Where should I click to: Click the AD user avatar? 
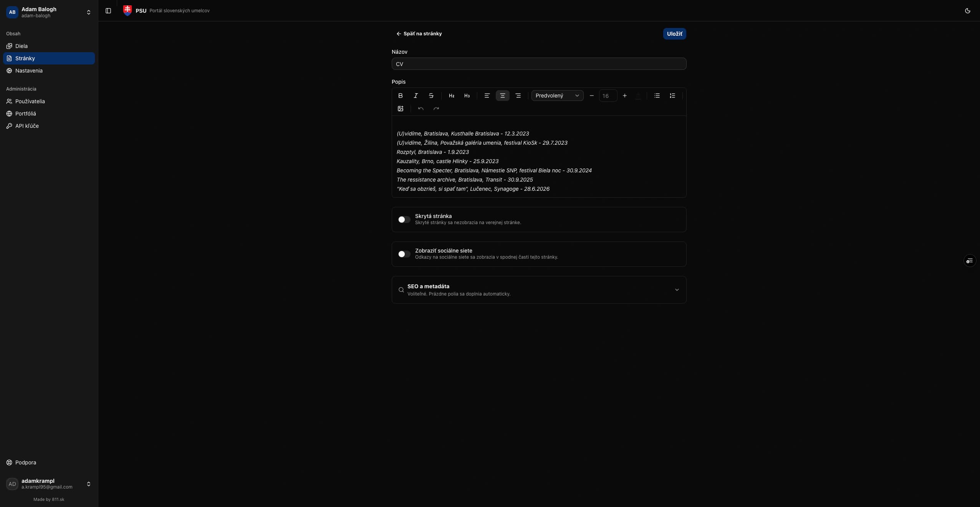point(12,484)
